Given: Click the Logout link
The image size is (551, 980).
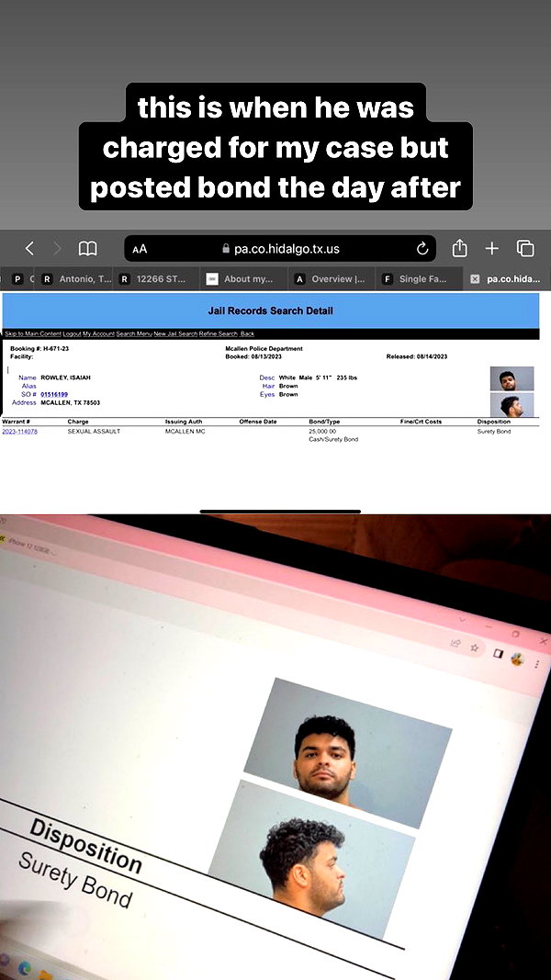Looking at the screenshot, I should 72,333.
